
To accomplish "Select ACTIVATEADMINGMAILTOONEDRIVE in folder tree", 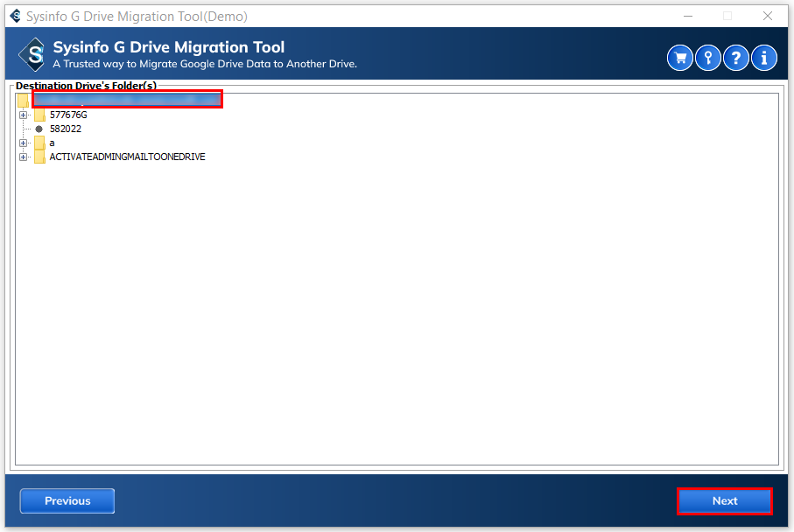I will pyautogui.click(x=127, y=157).
